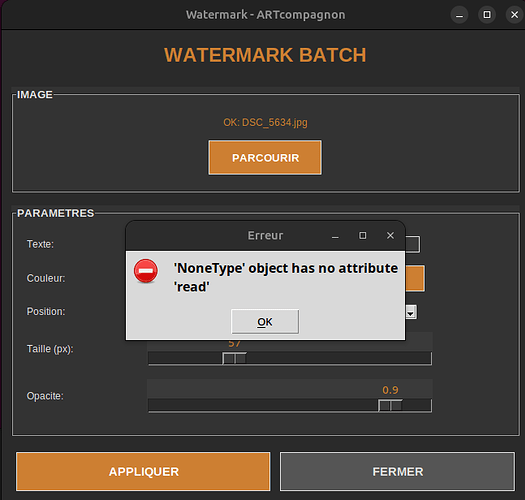Close the tool using FERMER button
Image resolution: width=525 pixels, height=500 pixels.
[397, 472]
